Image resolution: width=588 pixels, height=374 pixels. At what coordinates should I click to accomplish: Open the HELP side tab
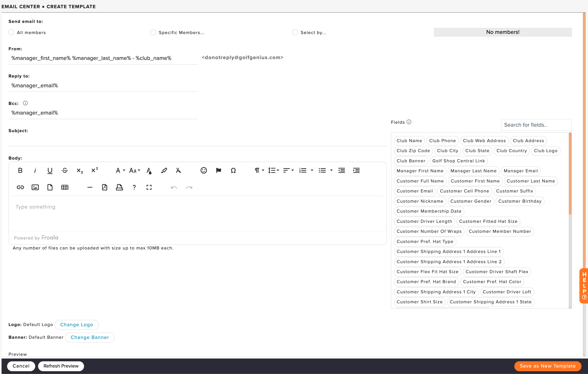[584, 286]
